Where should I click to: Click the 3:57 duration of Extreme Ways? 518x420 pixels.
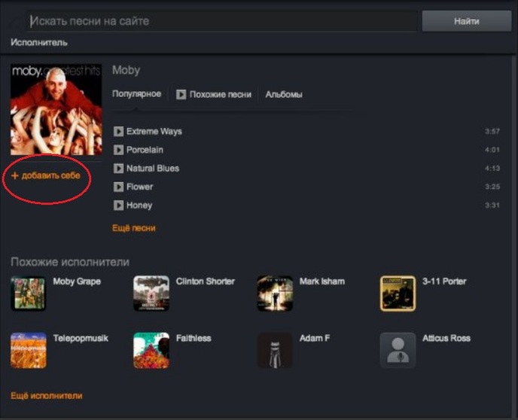(492, 132)
